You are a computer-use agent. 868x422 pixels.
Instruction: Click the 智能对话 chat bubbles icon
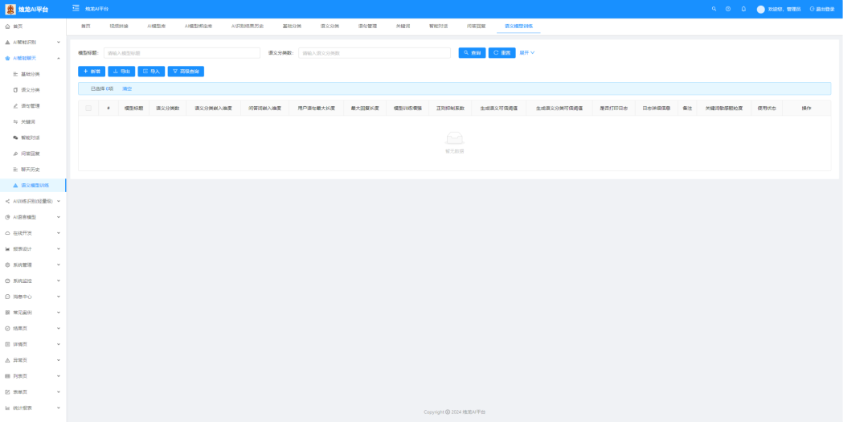point(15,137)
